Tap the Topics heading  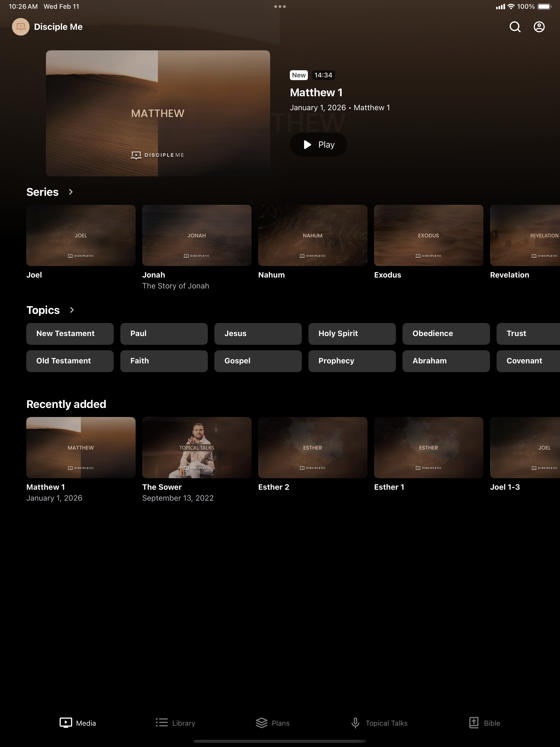tap(43, 310)
